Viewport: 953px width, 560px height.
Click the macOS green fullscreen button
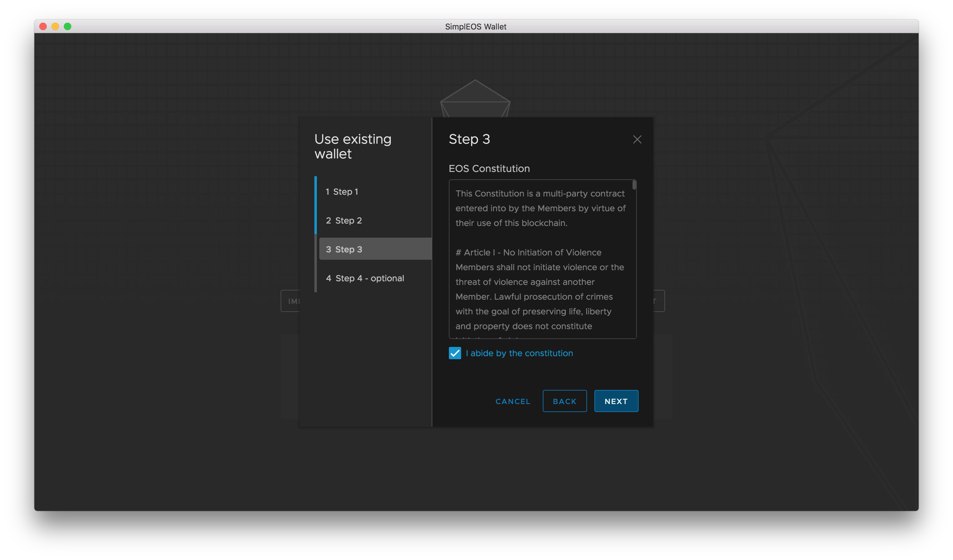coord(68,26)
